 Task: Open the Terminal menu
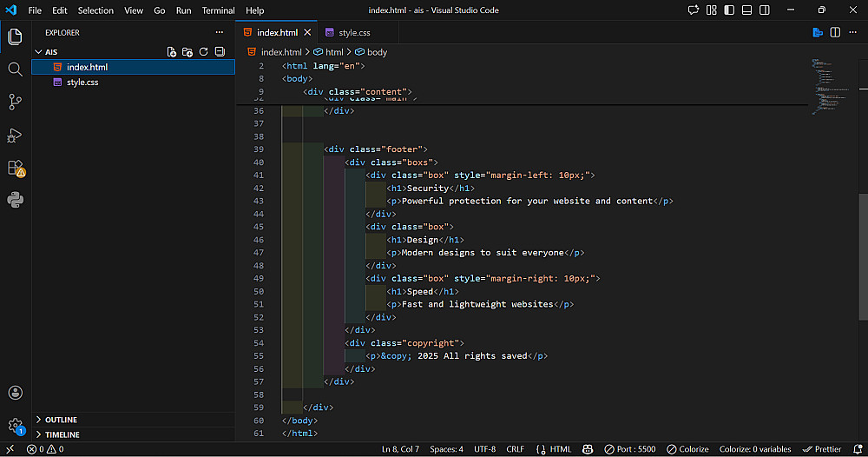click(x=218, y=10)
